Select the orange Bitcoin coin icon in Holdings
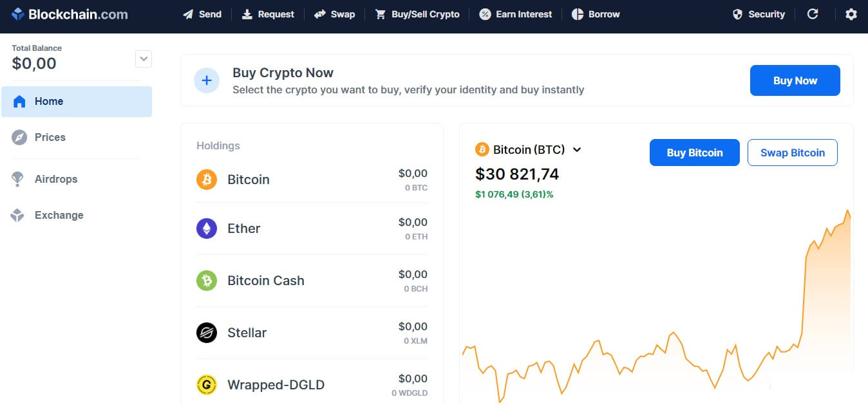The height and width of the screenshot is (408, 868). pos(207,180)
